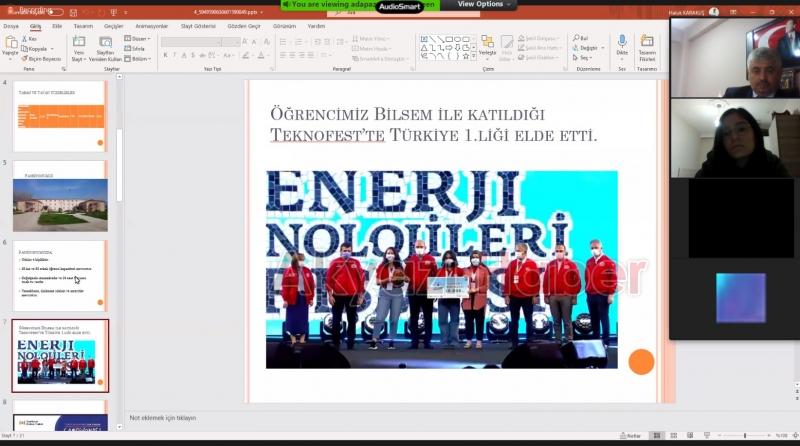The height and width of the screenshot is (446, 800).
Task: Open the Dosya menu tab
Action: [11, 26]
